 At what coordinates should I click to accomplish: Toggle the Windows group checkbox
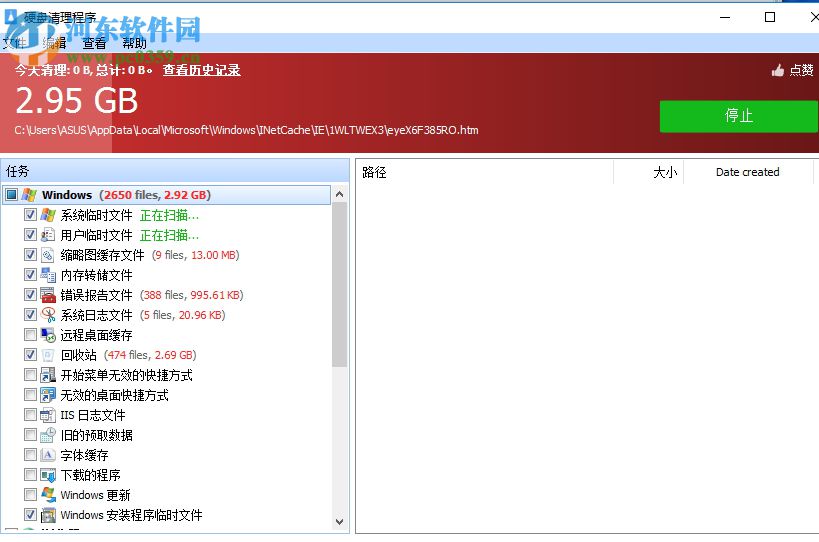point(11,195)
